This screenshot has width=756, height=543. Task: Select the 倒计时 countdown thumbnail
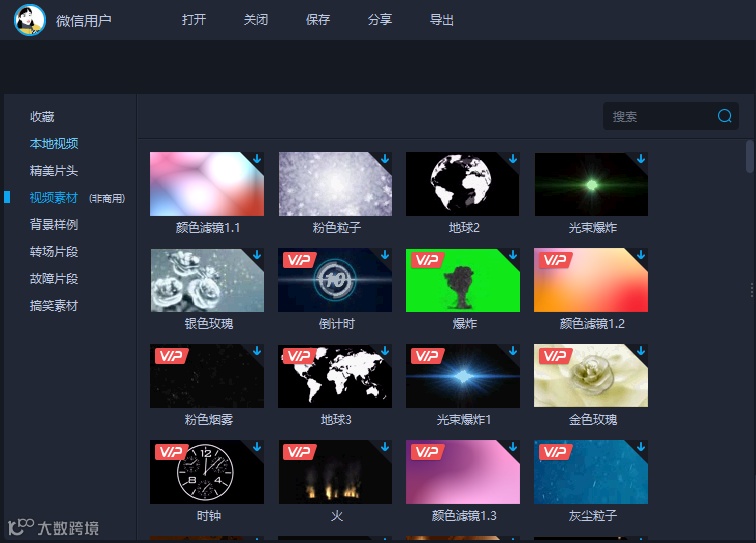335,280
